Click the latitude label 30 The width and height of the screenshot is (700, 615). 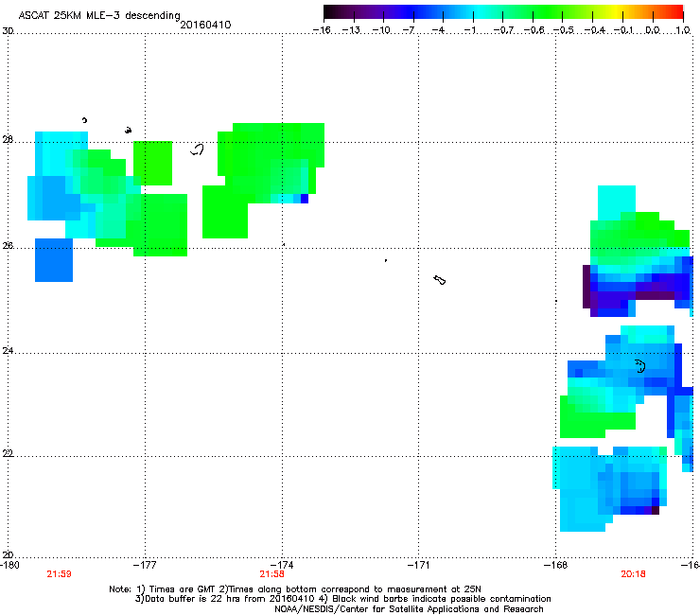point(8,31)
